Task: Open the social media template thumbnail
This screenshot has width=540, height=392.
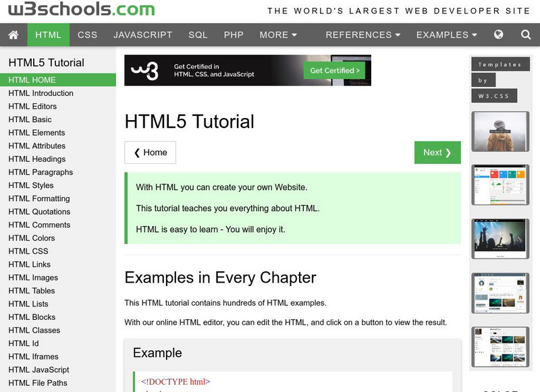Action: [500, 293]
